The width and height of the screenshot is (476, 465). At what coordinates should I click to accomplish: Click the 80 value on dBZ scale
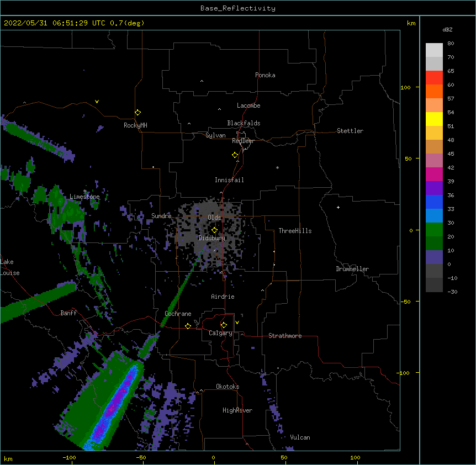451,44
